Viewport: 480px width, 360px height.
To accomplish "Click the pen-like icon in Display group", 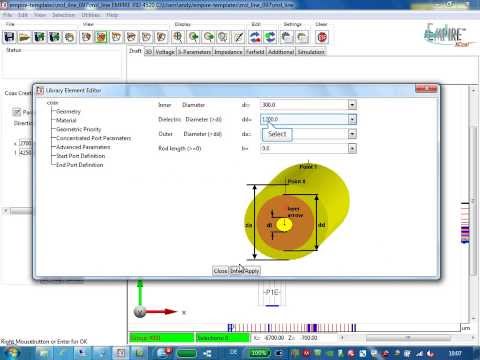I will (238, 37).
